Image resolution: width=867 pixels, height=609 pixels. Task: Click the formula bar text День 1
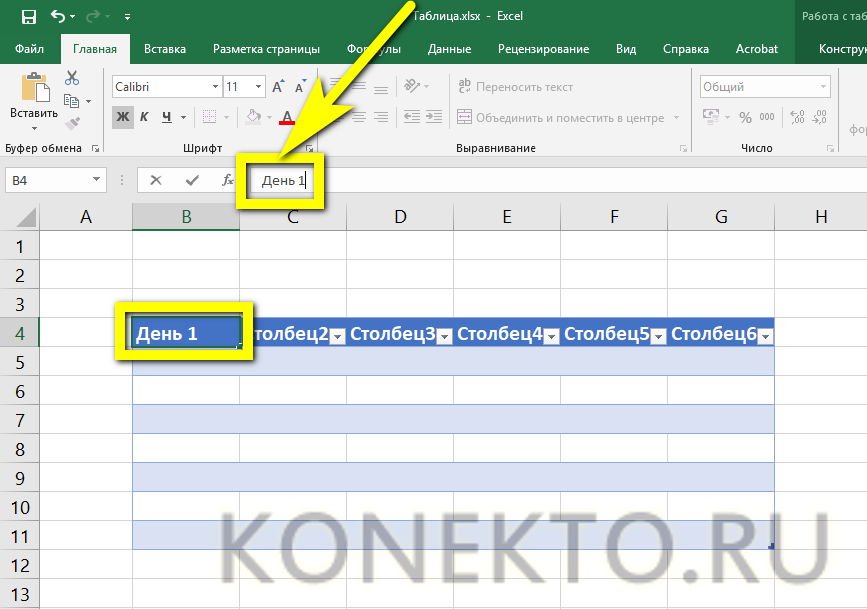282,181
